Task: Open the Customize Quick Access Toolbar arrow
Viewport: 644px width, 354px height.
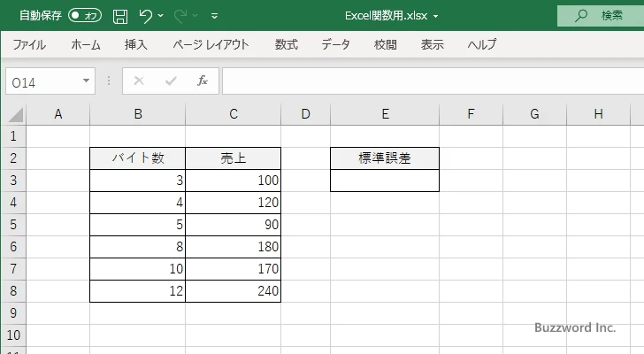Action: click(214, 17)
